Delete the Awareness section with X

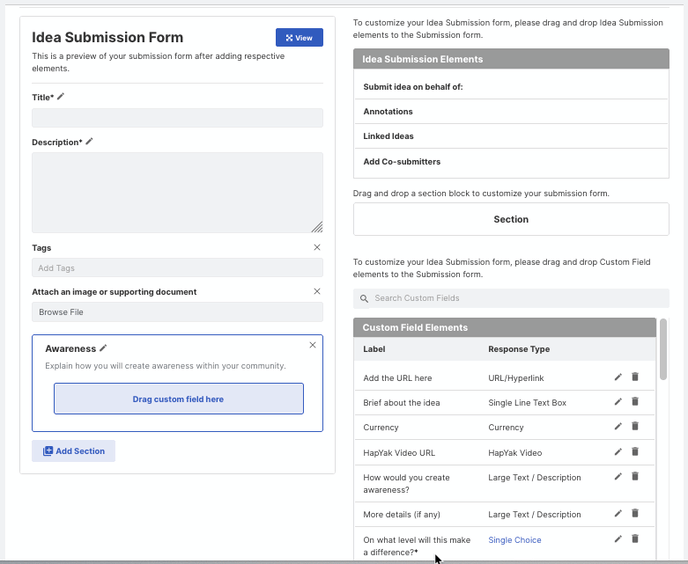tap(312, 345)
